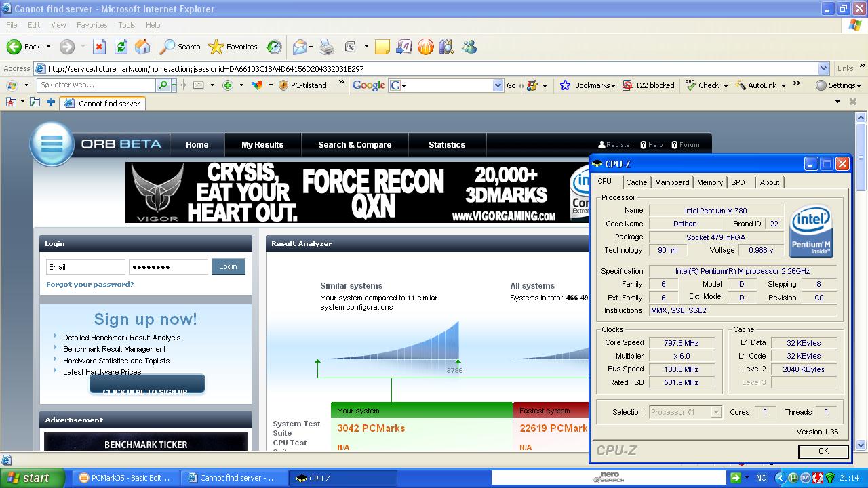Click the Windows Start button

point(32,478)
